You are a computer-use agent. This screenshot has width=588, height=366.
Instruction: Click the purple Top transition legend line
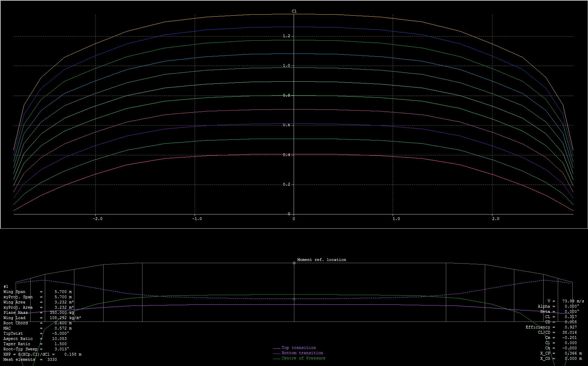coord(277,348)
